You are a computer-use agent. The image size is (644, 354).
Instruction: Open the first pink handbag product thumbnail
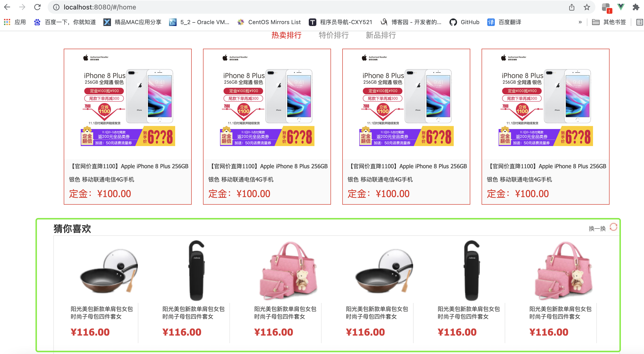288,271
